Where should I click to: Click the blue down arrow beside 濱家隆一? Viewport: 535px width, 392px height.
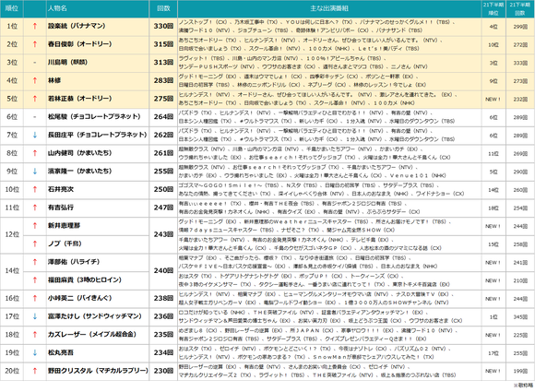click(35, 172)
